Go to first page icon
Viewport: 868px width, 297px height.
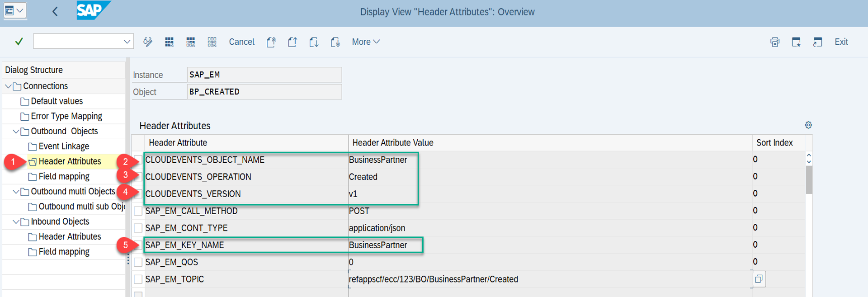pyautogui.click(x=271, y=42)
